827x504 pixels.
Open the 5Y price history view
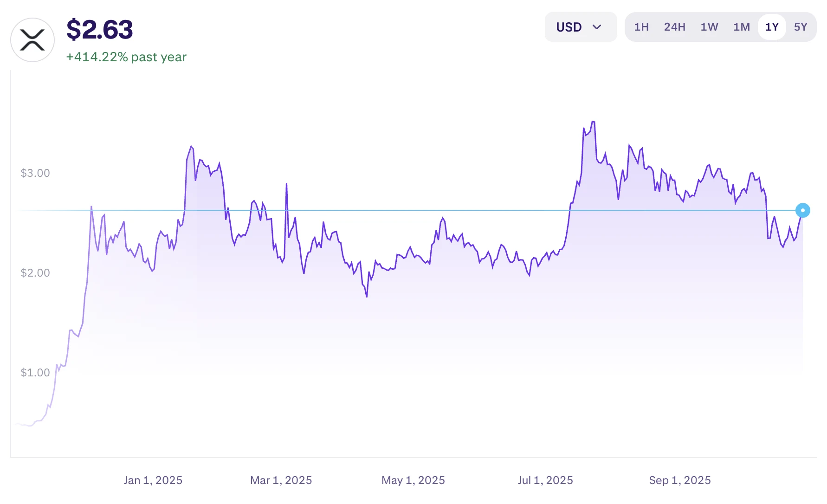tap(801, 27)
